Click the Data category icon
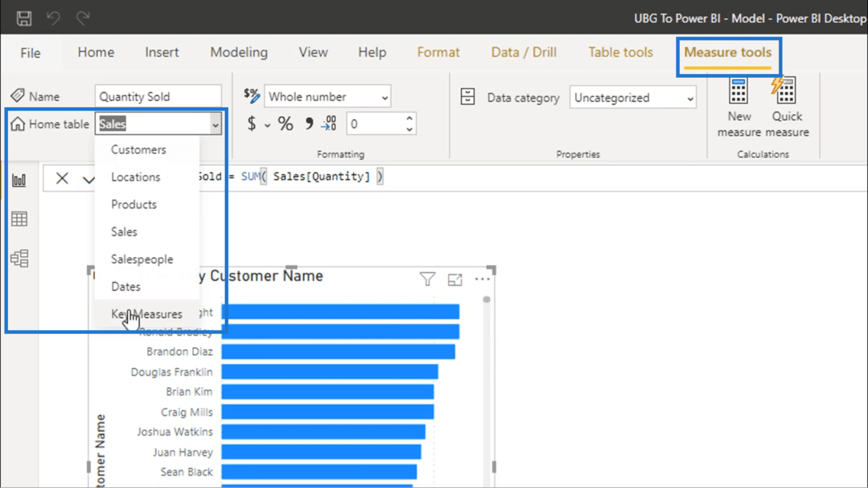The width and height of the screenshot is (868, 488). (x=468, y=97)
